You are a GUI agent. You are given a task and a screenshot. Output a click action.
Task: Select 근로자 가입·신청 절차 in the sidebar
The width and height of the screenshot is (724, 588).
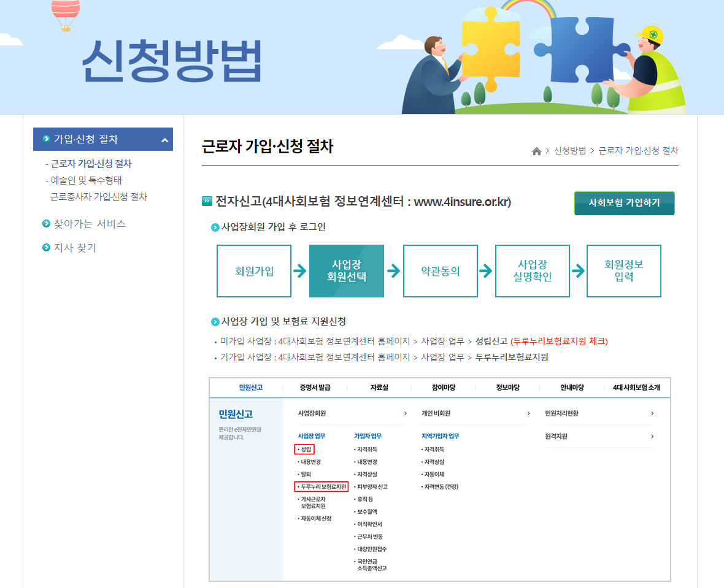pyautogui.click(x=91, y=164)
